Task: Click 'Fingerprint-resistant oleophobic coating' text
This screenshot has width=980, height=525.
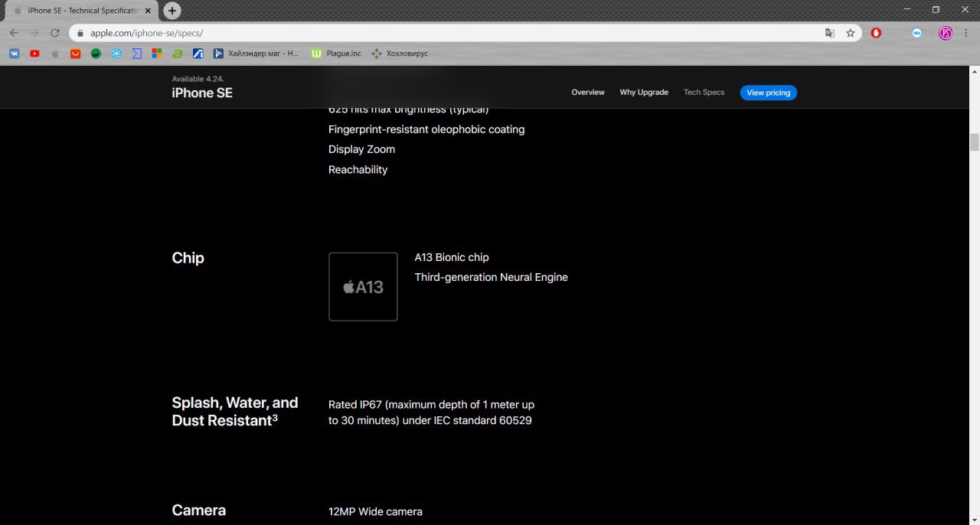Action: [426, 129]
